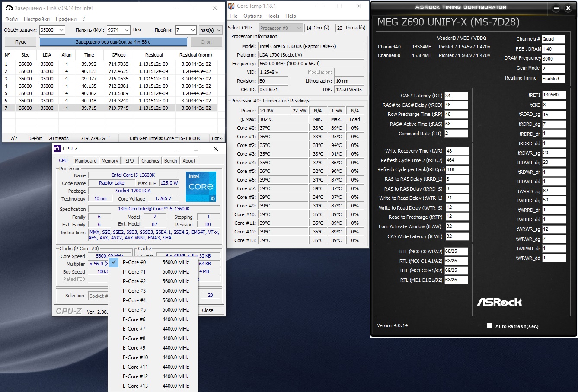Screen dimensions: 578x392
Task: Open the About tab in CPU-Z
Action: [x=189, y=161]
